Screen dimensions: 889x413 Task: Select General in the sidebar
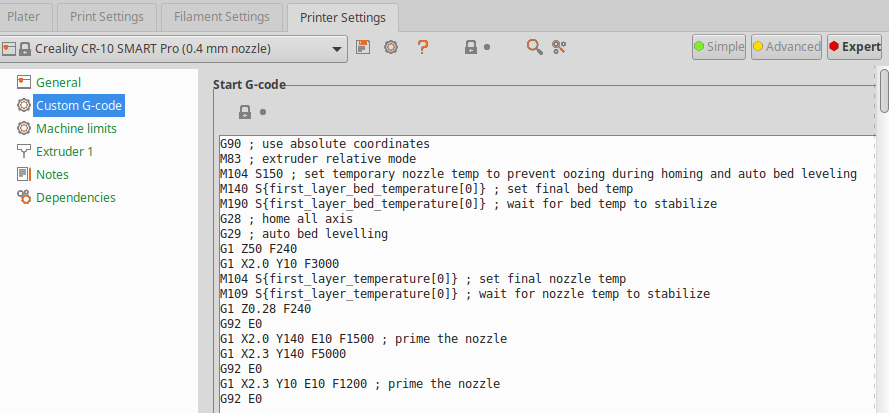(x=58, y=82)
